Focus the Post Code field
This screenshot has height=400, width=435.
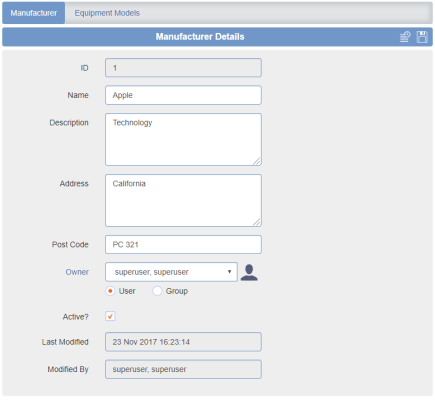click(183, 245)
